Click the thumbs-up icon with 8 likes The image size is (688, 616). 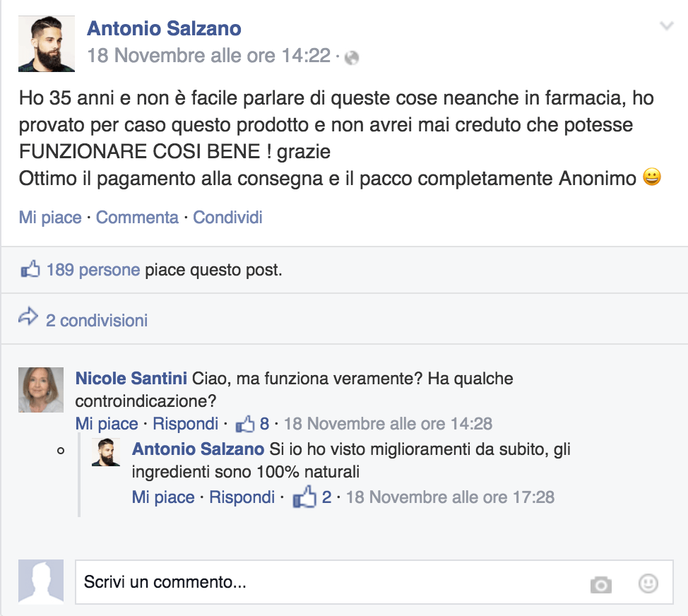pyautogui.click(x=244, y=424)
